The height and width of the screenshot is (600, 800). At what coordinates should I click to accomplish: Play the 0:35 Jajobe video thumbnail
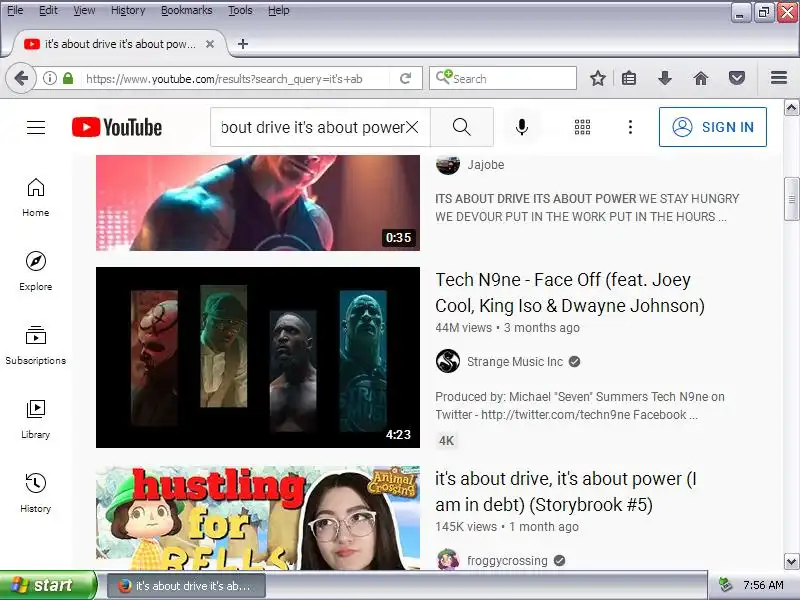coord(258,203)
